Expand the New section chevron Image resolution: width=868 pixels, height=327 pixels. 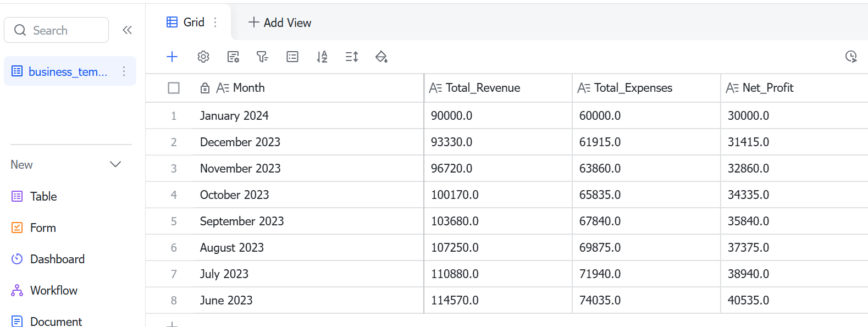[115, 164]
